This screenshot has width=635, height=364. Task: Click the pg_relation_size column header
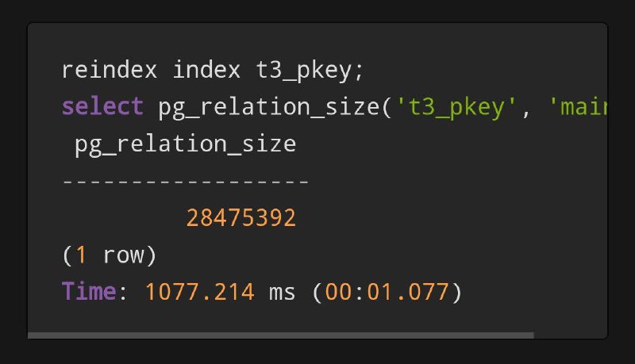click(186, 145)
